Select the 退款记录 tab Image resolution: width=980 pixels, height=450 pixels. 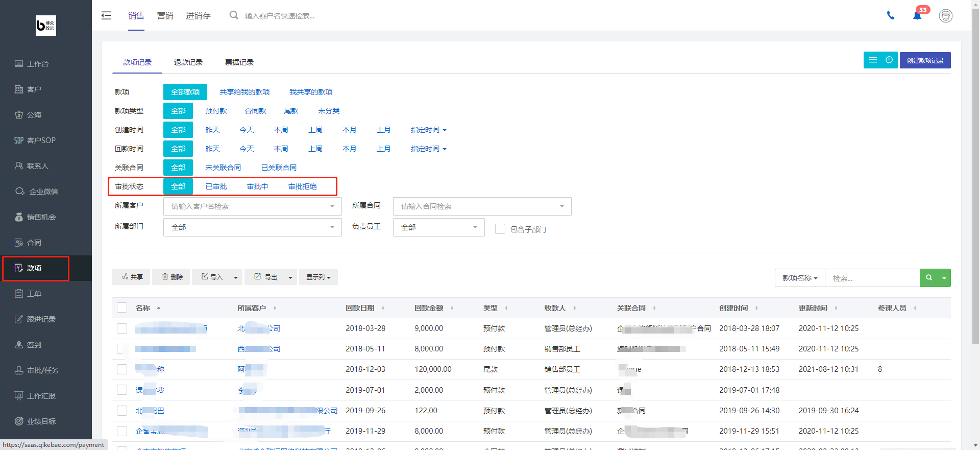click(188, 62)
